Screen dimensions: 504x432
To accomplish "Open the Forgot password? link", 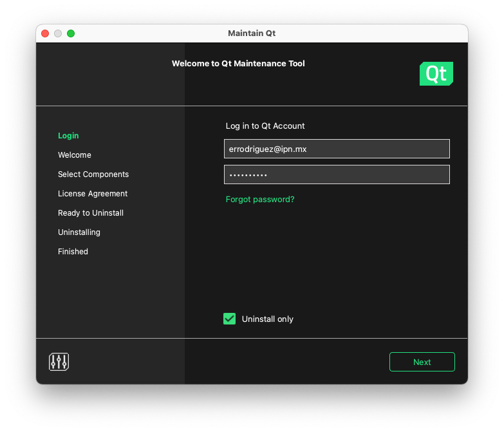I will coord(260,200).
